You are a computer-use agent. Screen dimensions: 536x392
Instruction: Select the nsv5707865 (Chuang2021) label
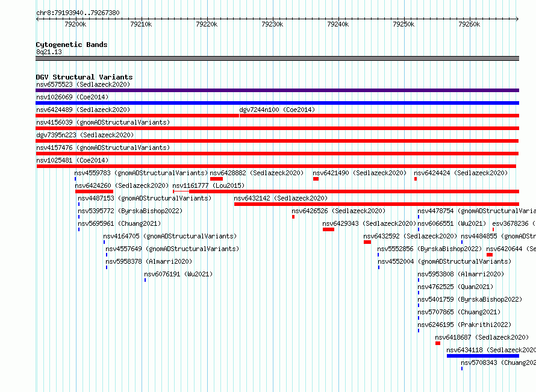click(459, 312)
